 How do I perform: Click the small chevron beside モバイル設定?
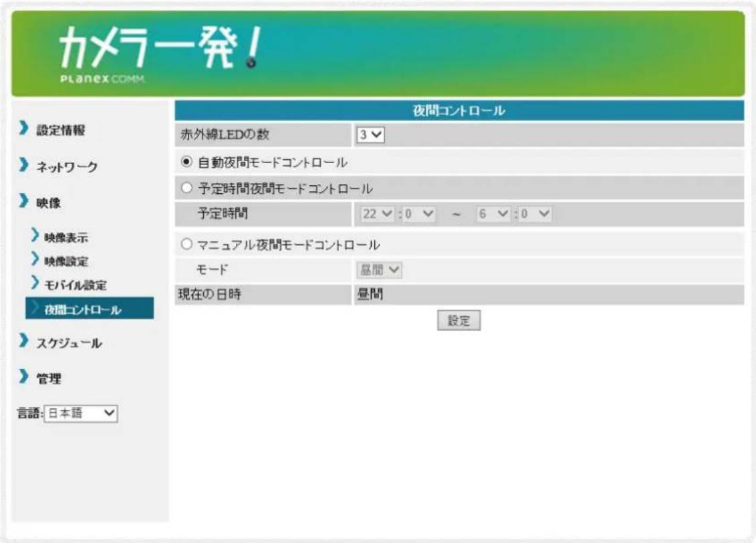click(x=35, y=283)
